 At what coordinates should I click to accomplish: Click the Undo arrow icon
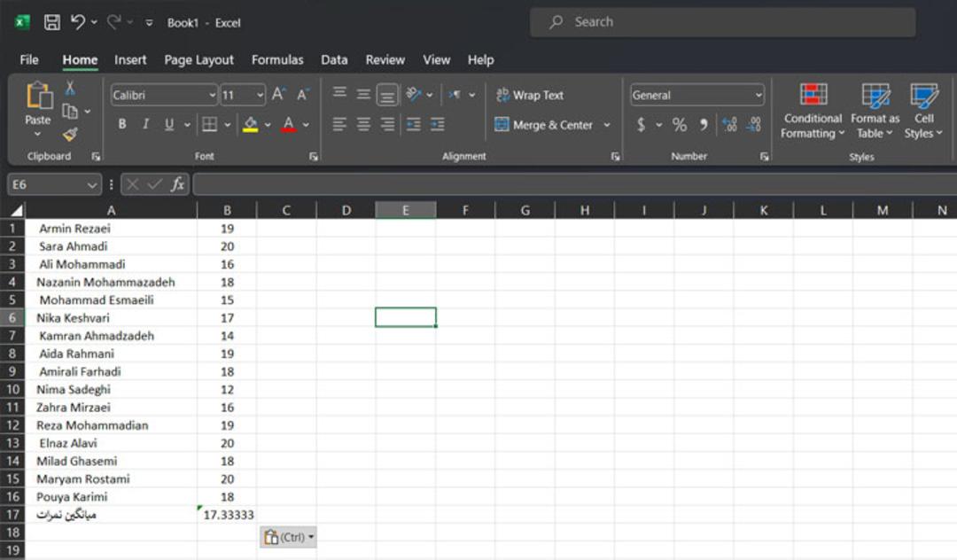pyautogui.click(x=77, y=22)
